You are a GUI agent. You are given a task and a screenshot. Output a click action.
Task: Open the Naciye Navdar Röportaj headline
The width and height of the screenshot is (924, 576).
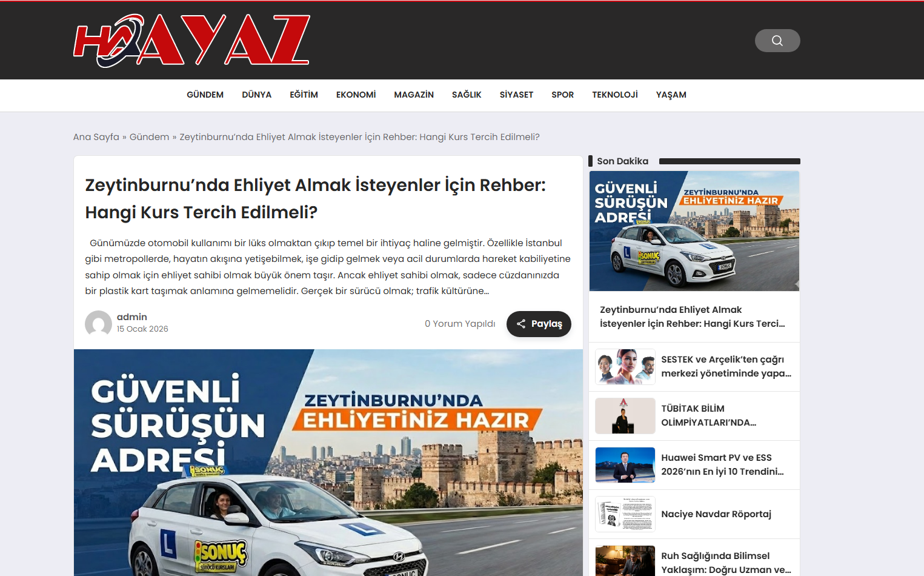pos(716,514)
